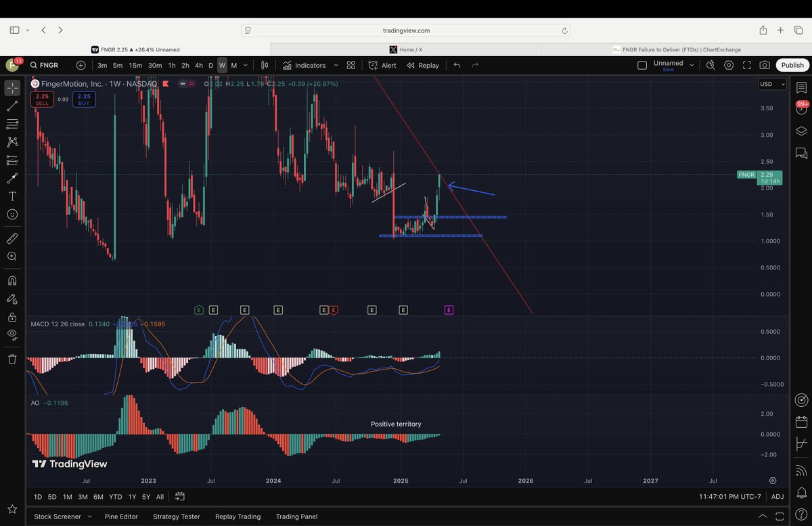Click the 2.25 BUY button
812x526 pixels.
(84, 100)
